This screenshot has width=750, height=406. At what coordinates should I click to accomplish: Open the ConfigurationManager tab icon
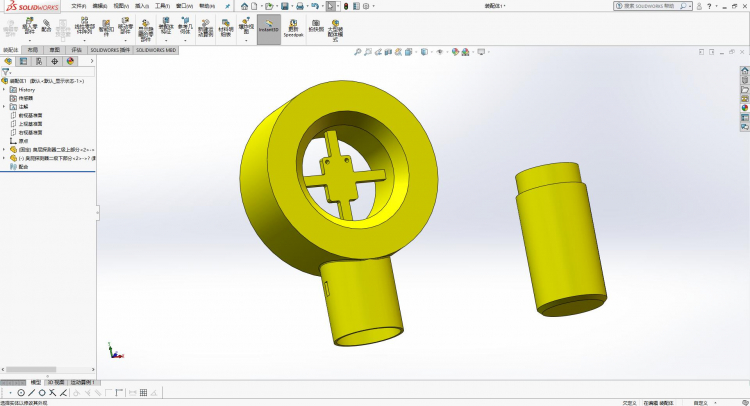coord(39,61)
